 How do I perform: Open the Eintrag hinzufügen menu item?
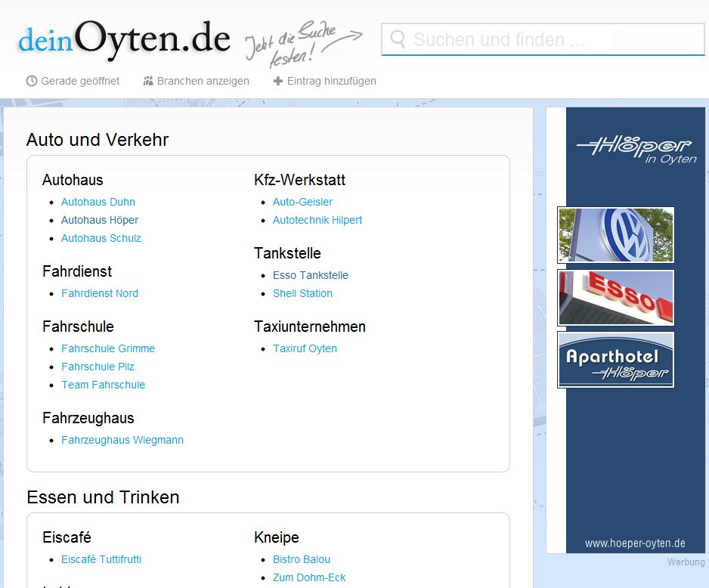(325, 81)
